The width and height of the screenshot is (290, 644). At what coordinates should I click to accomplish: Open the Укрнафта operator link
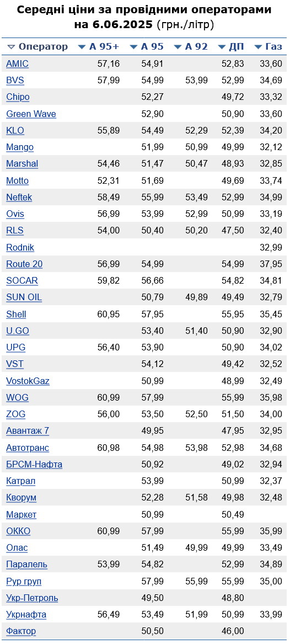point(26,614)
